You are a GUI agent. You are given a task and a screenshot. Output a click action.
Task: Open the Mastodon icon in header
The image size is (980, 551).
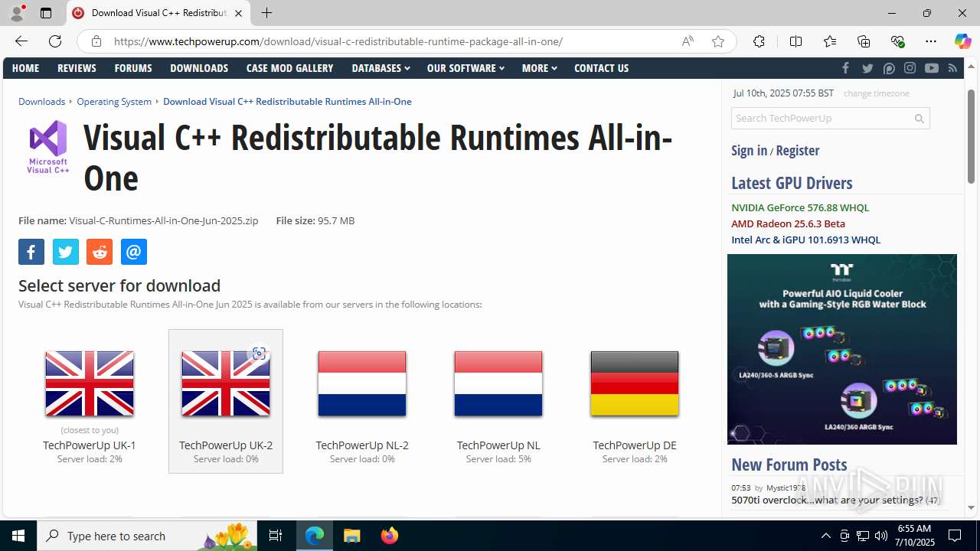tap(889, 68)
